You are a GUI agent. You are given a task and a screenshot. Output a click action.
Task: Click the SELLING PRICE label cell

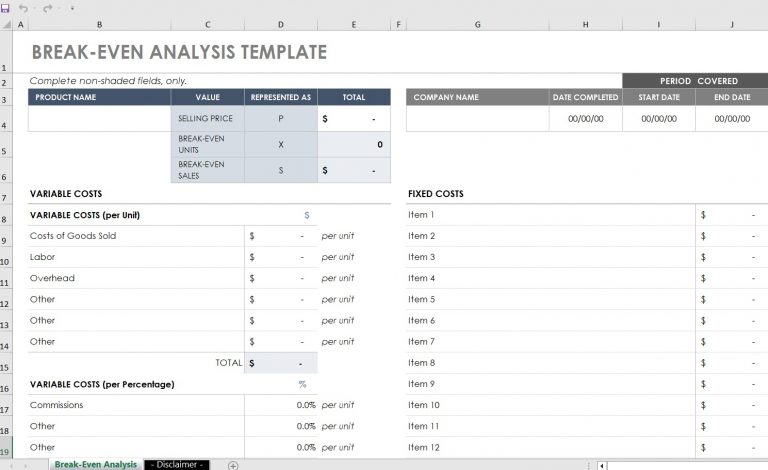pos(208,118)
